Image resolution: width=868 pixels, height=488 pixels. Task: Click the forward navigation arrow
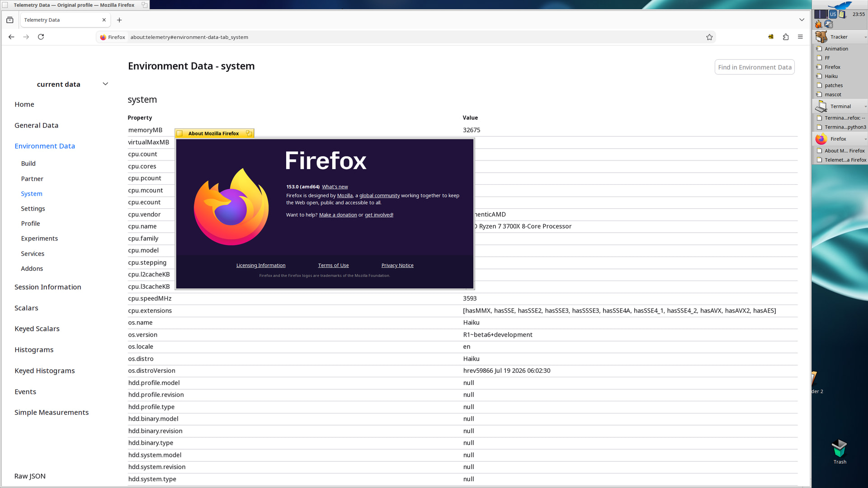(x=26, y=37)
